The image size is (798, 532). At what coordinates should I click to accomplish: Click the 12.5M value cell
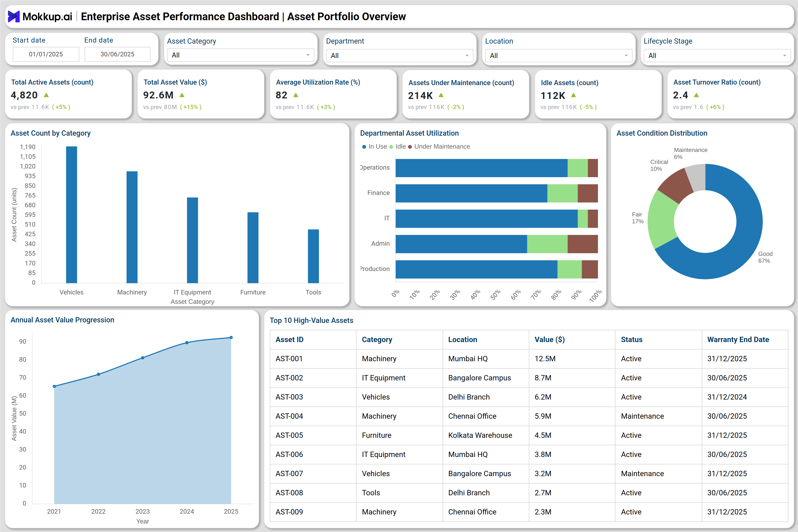pyautogui.click(x=572, y=359)
